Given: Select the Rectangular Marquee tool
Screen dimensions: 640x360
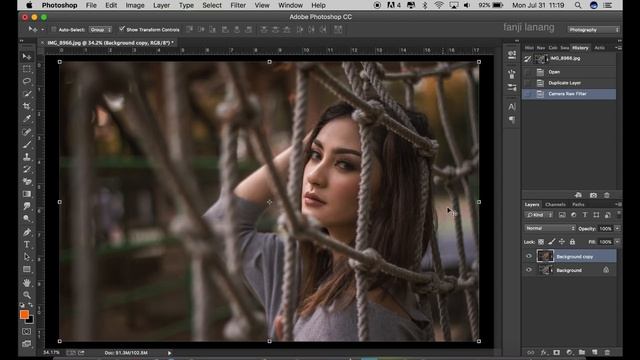Looking at the screenshot, I should [27, 69].
